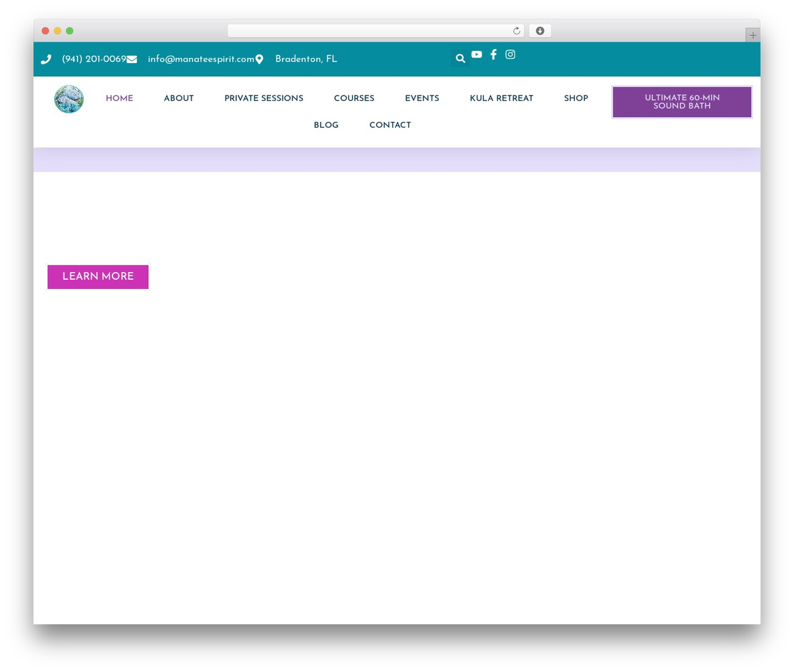Open the Instagram profile icon
The width and height of the screenshot is (794, 672).
click(510, 55)
